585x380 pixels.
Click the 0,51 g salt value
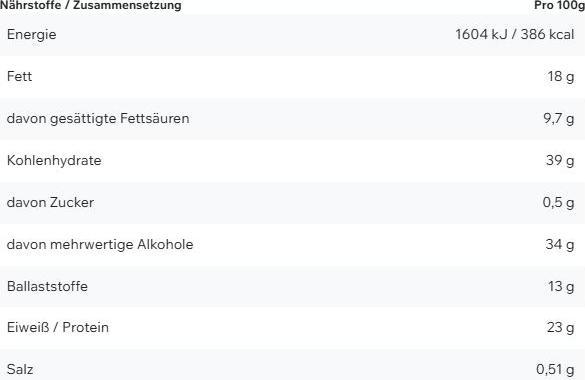pos(556,370)
